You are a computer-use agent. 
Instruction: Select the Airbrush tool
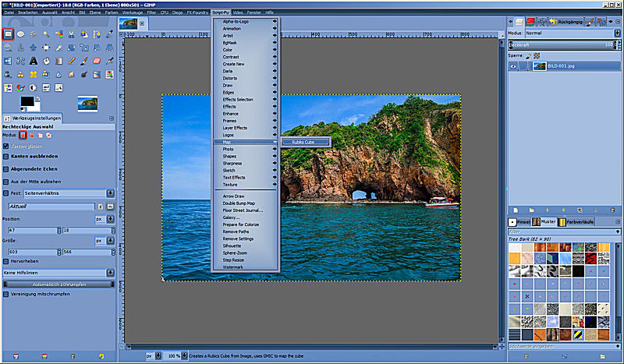[110, 61]
